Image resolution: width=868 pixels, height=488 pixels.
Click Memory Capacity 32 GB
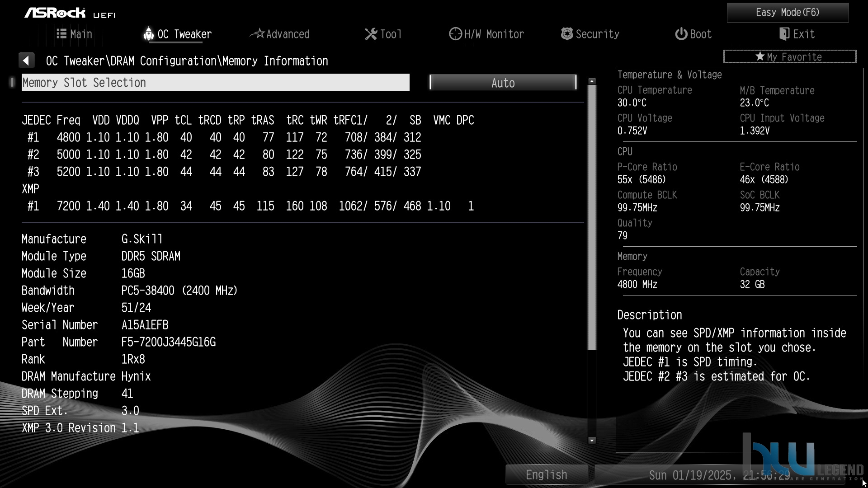[752, 284]
